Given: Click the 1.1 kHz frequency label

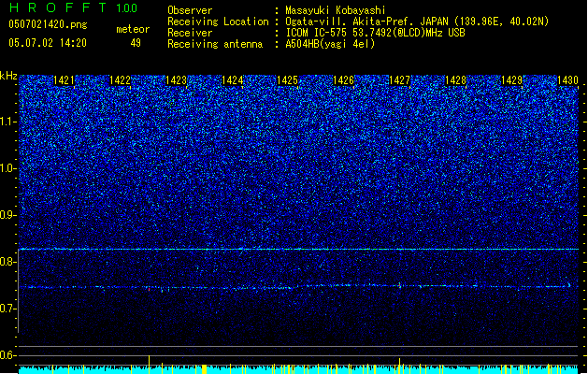Looking at the screenshot, I should (8, 122).
